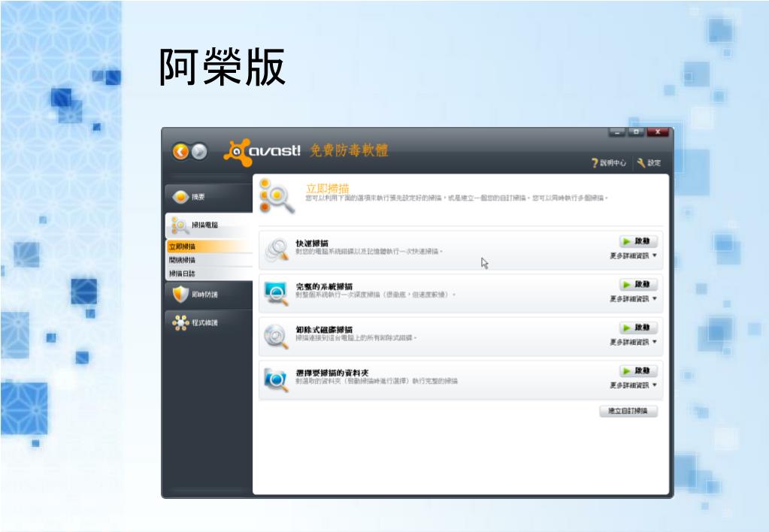The width and height of the screenshot is (769, 532).
Task: Click the 完整的系統掃描 title text
Action: (x=324, y=286)
